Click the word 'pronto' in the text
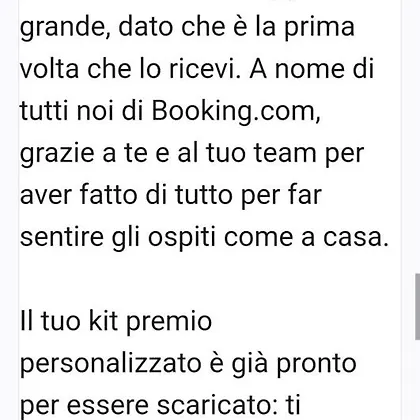420x420 pixels. tap(317, 365)
